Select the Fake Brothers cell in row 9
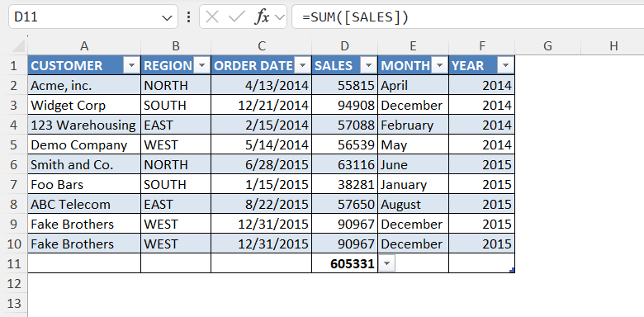Screen dimensions: 644x317 point(84,224)
